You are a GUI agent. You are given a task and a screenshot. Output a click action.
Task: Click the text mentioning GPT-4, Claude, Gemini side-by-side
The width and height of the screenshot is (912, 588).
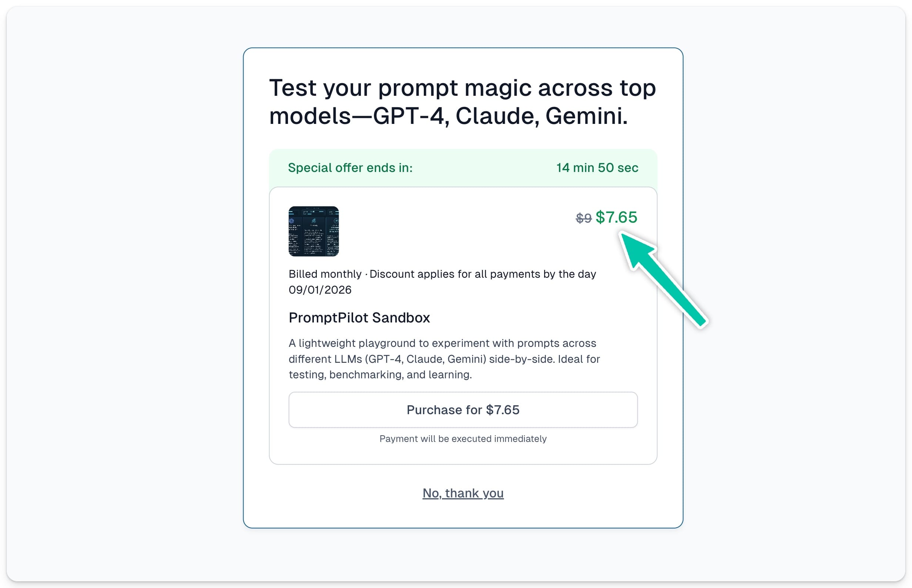click(x=445, y=359)
